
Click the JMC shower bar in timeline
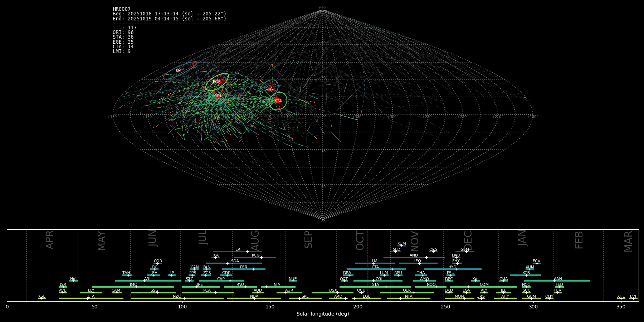[x=133, y=287]
